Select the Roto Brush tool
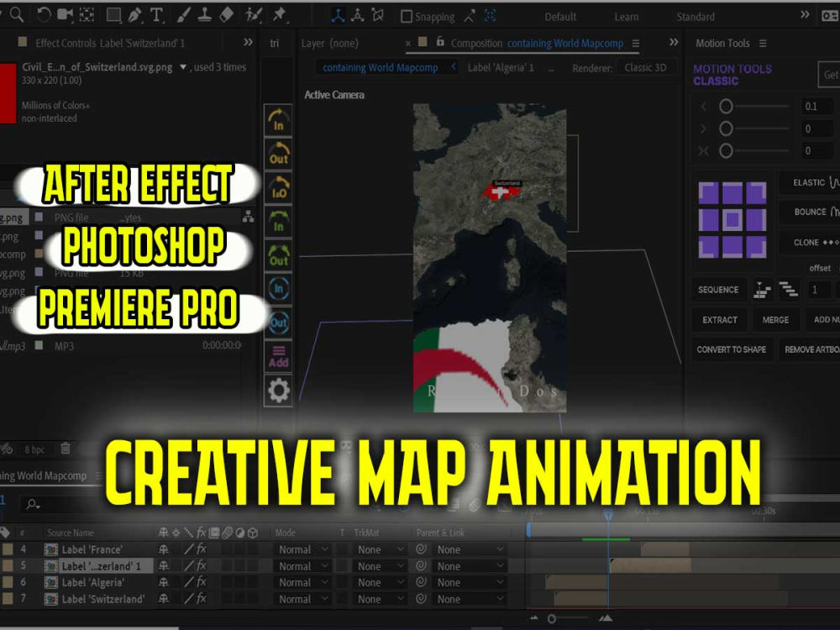Viewport: 840px width, 630px height. click(253, 15)
